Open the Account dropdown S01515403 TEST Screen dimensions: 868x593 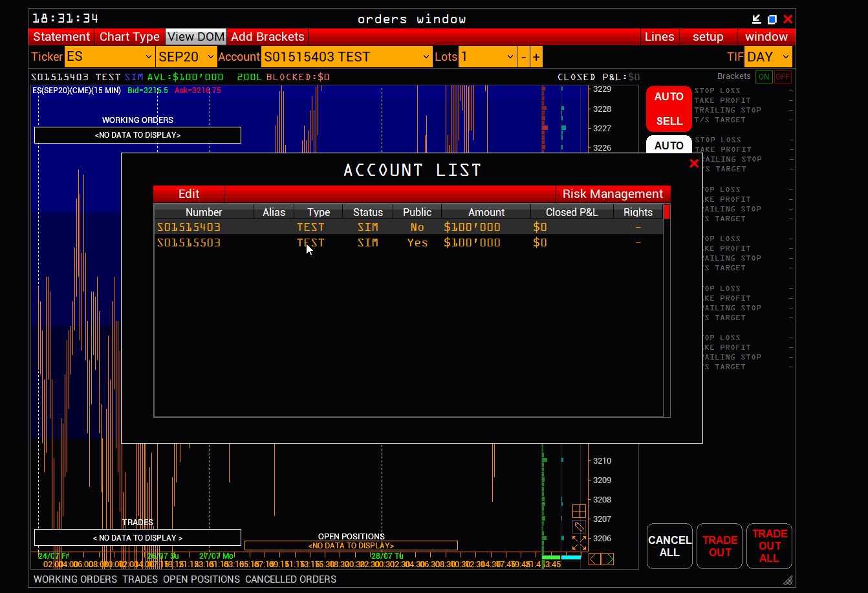347,57
